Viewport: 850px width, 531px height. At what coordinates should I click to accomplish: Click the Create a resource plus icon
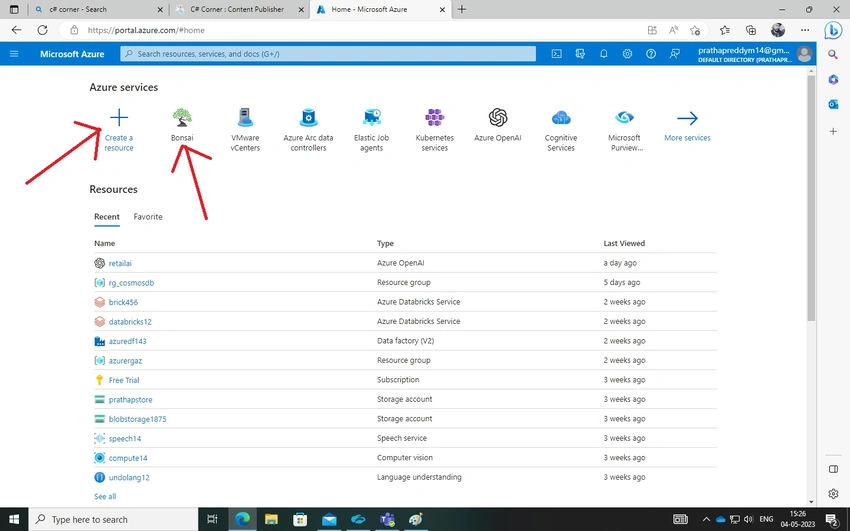click(x=119, y=118)
